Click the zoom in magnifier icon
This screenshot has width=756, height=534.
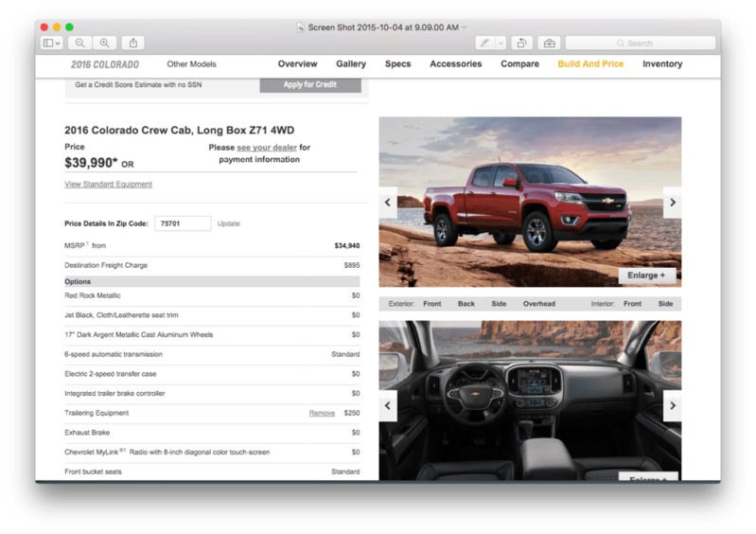(104, 43)
